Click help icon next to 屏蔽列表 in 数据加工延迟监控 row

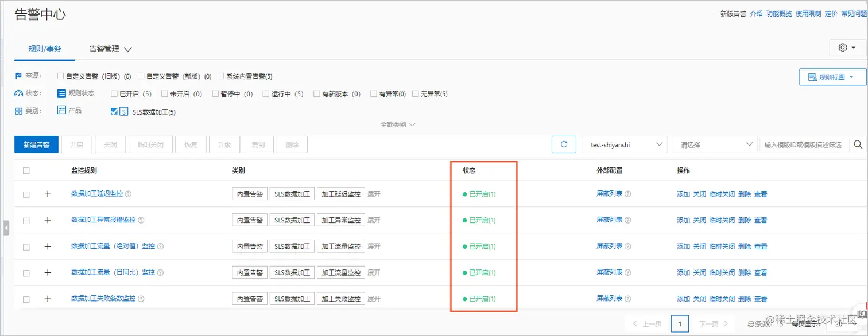[x=628, y=194]
